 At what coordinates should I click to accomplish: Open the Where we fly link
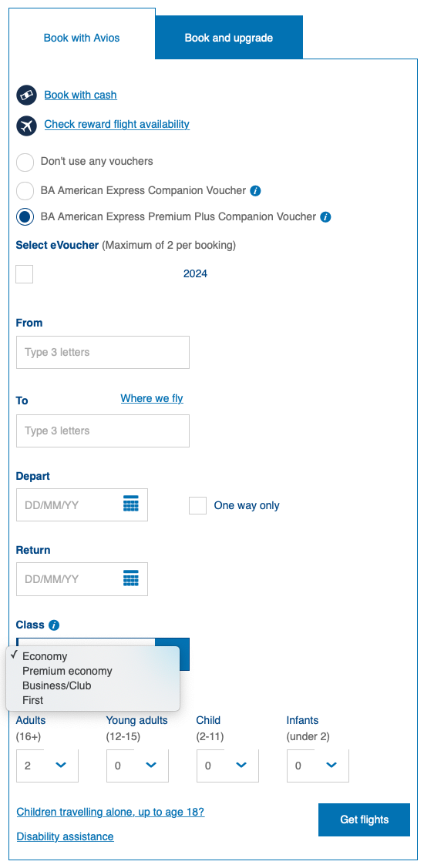[152, 399]
